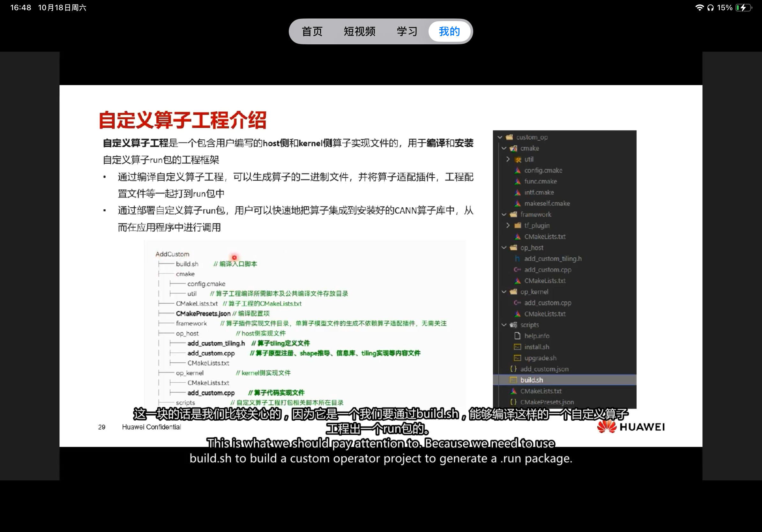Viewport: 762px width, 532px height.
Task: Open the 短视频 section
Action: pos(359,31)
